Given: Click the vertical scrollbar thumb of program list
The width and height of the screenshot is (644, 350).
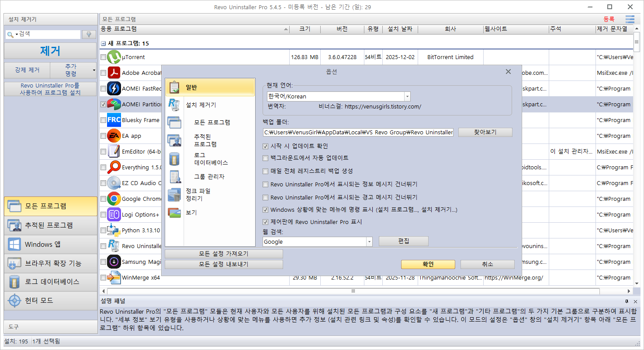Looking at the screenshot, I should pos(637,42).
